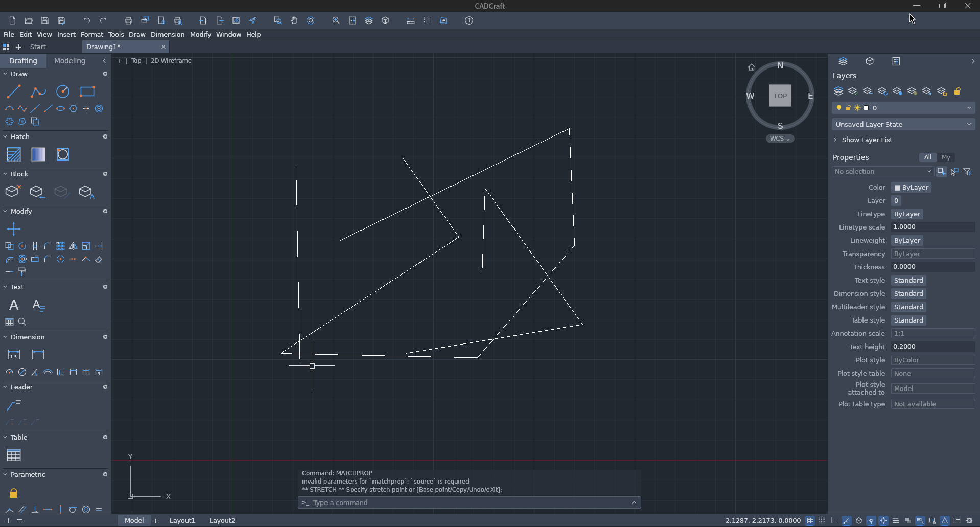Select the Multiline Text tool
The width and height of the screenshot is (980, 527).
click(x=14, y=305)
